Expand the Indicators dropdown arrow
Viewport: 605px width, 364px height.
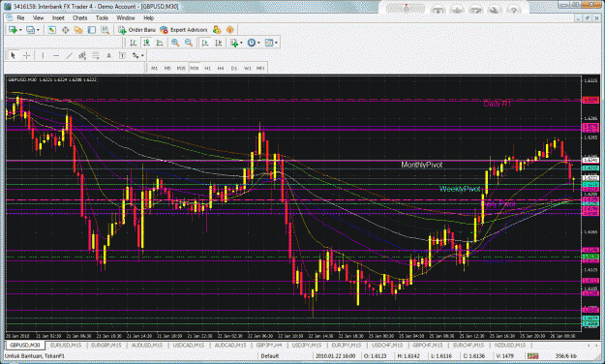(x=241, y=43)
